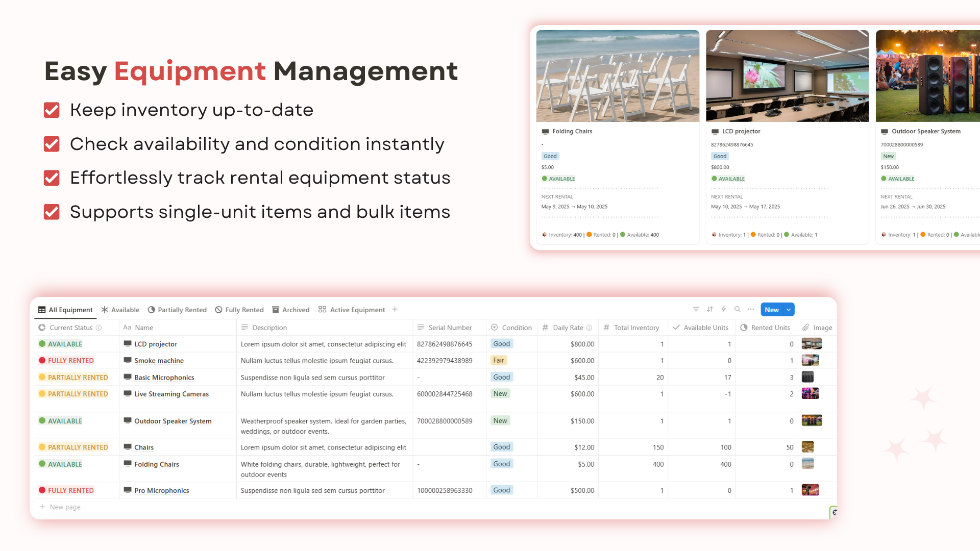Click the Basic Microphonics page icon
The image size is (980, 551).
click(x=128, y=377)
